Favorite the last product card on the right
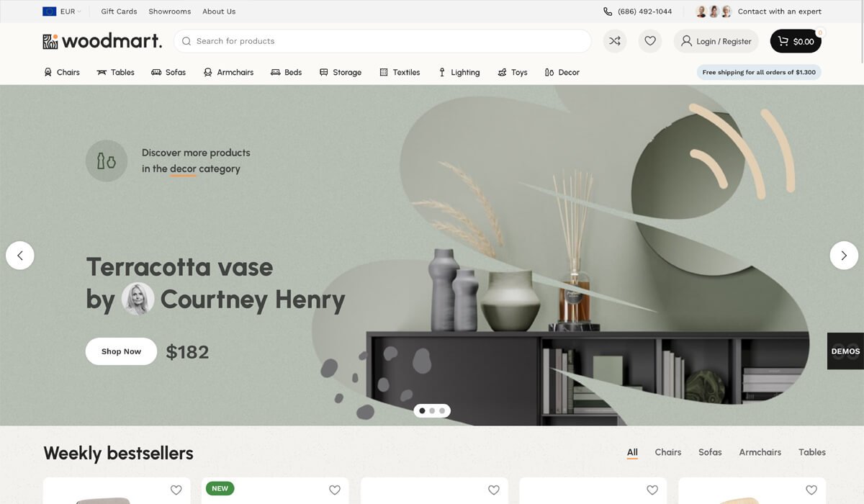Screen dimensions: 864x504 pos(811,490)
